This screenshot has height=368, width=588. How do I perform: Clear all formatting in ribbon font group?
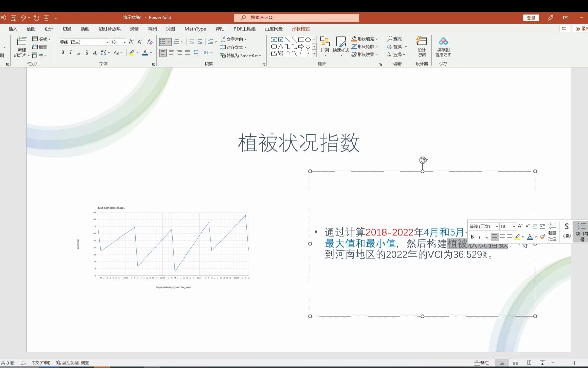pyautogui.click(x=150, y=42)
